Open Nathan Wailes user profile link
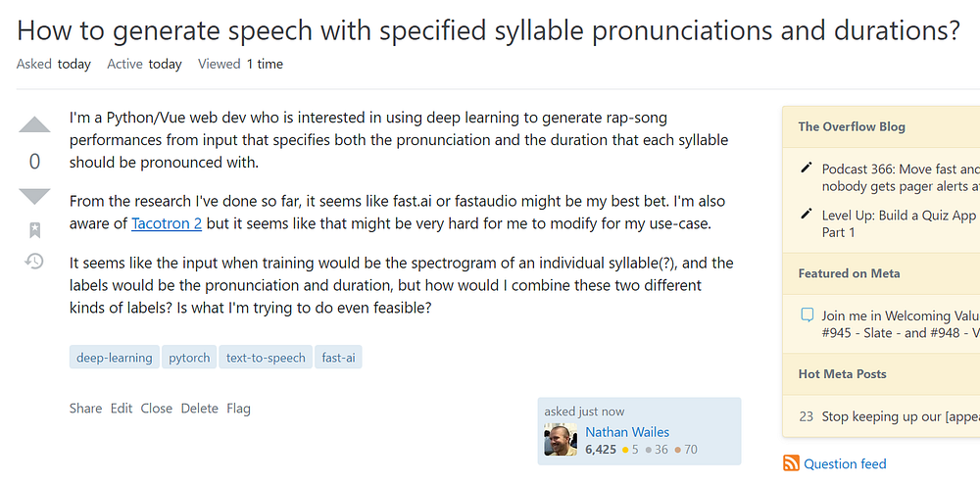 627,431
